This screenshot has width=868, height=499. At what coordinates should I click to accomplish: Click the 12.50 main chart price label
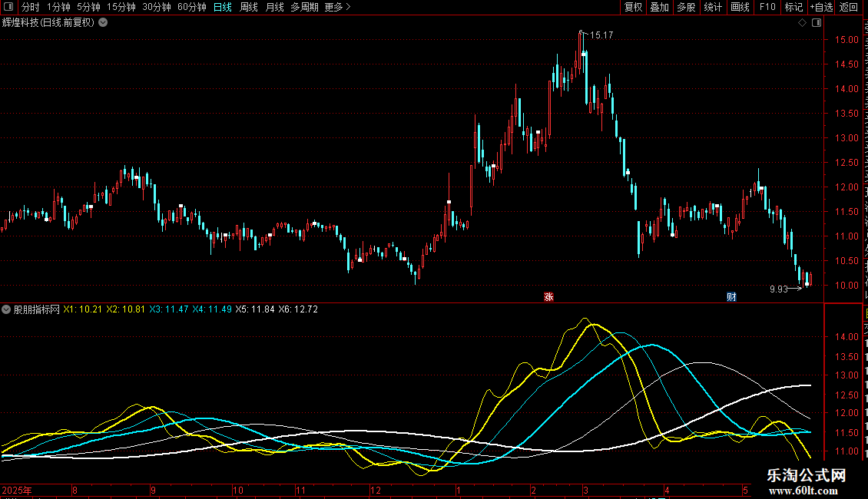point(846,163)
